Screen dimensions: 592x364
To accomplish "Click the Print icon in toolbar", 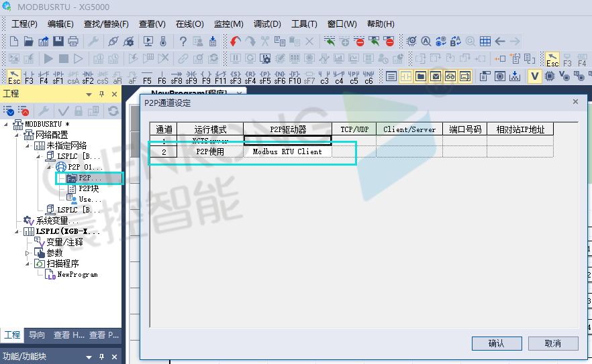I will 73,42.
